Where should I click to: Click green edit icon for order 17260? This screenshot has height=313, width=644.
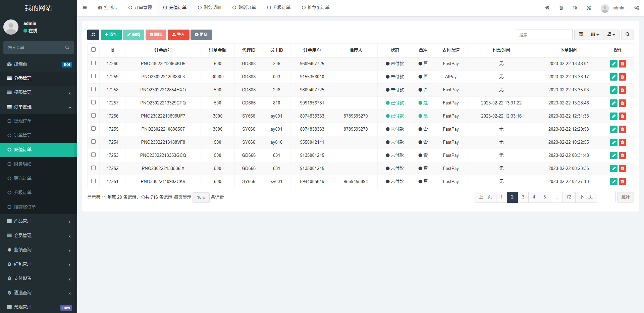click(613, 64)
